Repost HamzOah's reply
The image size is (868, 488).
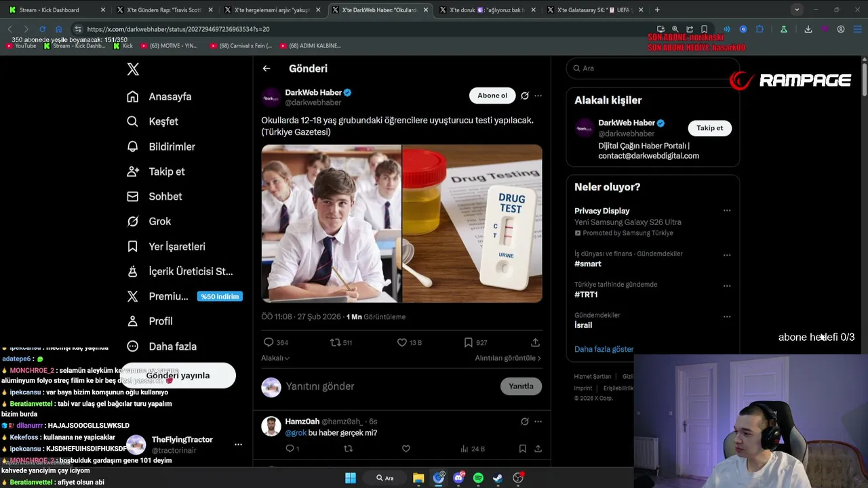coord(348,449)
